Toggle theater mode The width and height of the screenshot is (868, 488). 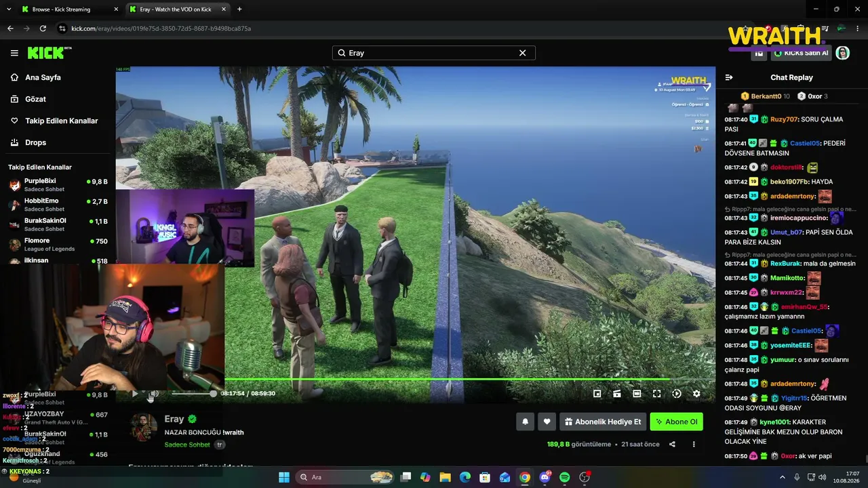coord(637,393)
